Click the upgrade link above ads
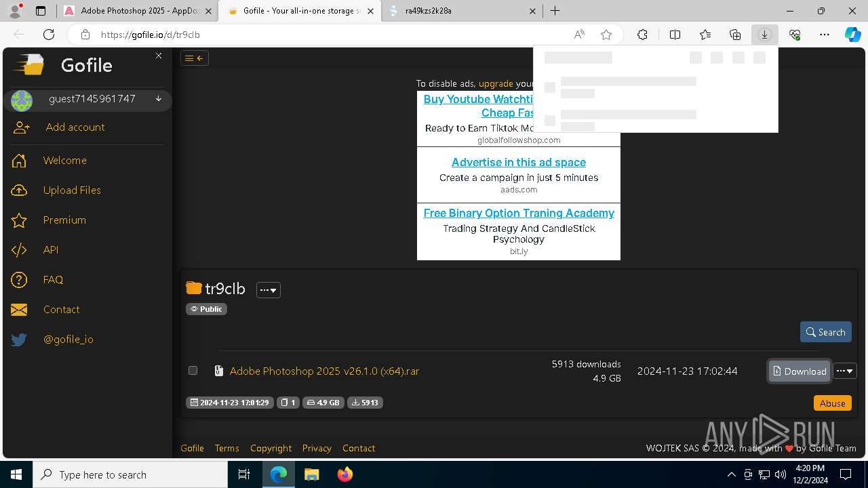 point(496,83)
